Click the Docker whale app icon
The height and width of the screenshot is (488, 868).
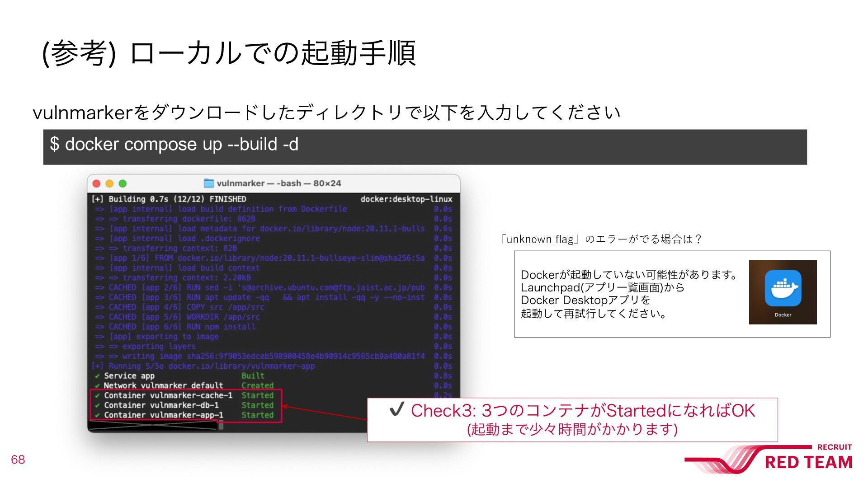783,288
